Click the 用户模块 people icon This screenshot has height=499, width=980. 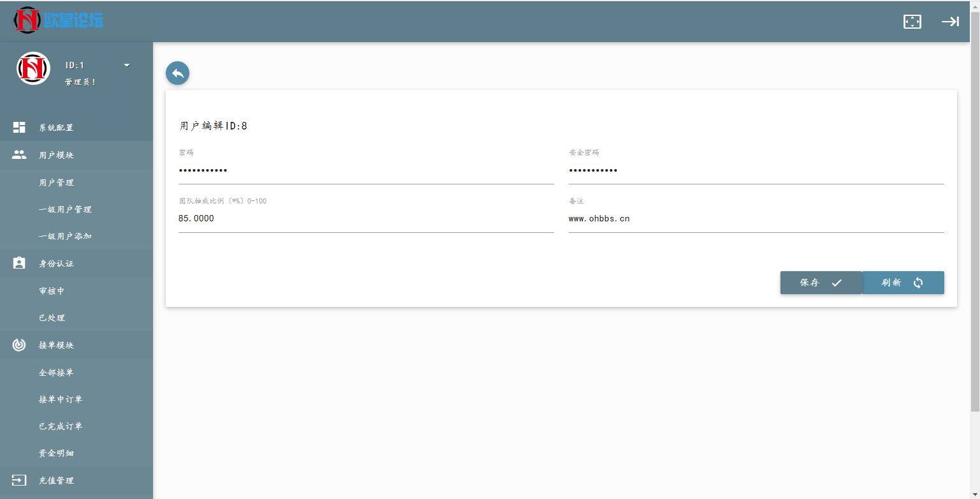click(x=19, y=155)
